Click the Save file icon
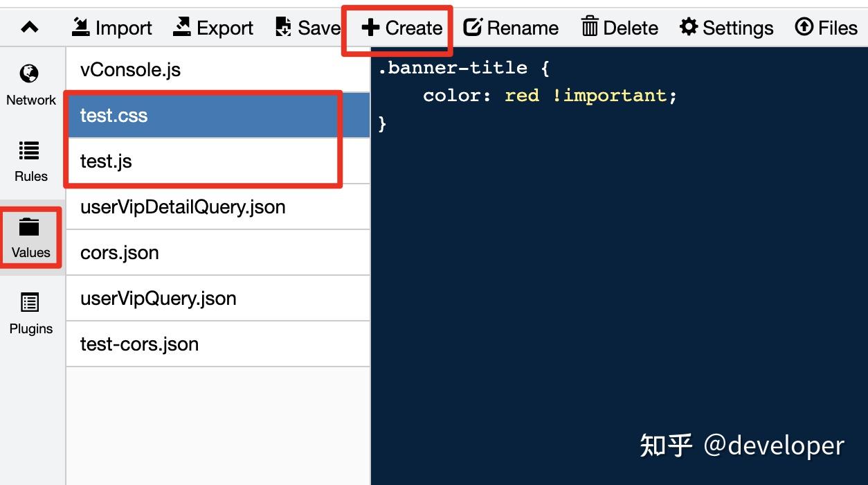868x485 pixels. click(x=284, y=27)
